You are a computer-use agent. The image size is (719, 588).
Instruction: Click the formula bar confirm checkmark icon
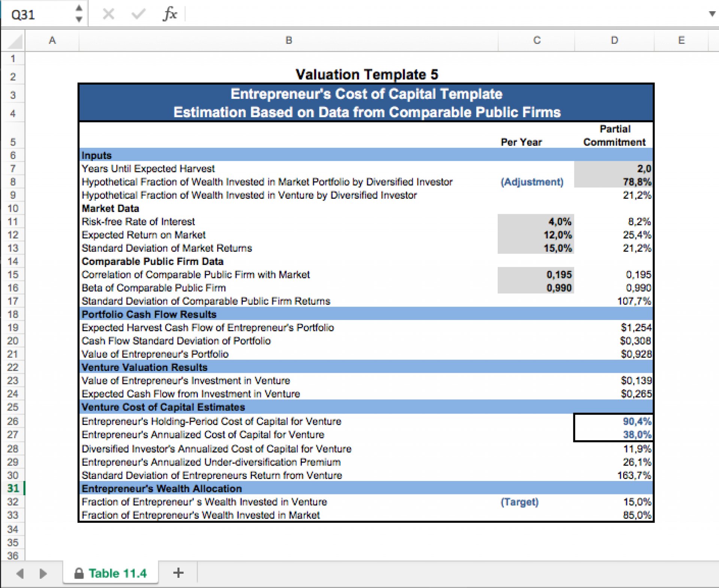(x=139, y=14)
